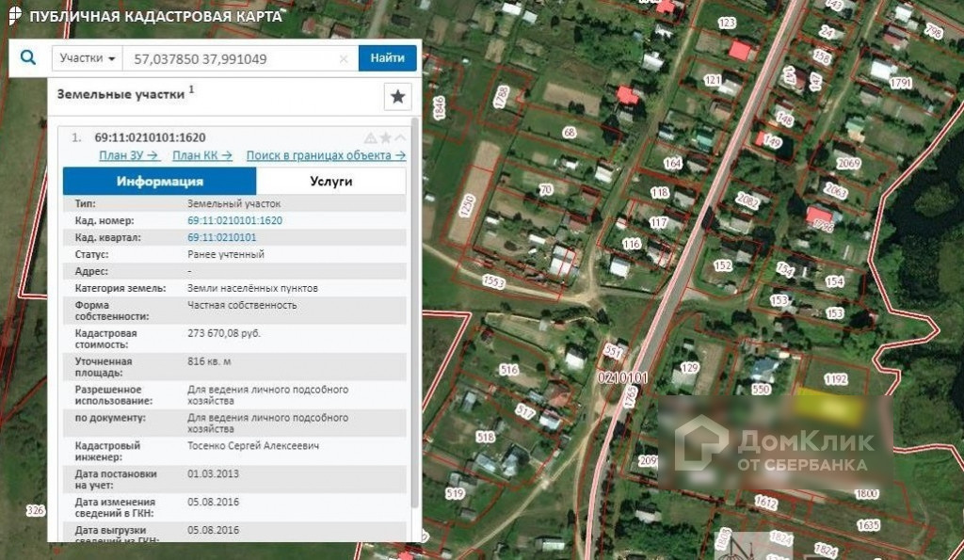Switch to the Услуги tab

click(330, 182)
